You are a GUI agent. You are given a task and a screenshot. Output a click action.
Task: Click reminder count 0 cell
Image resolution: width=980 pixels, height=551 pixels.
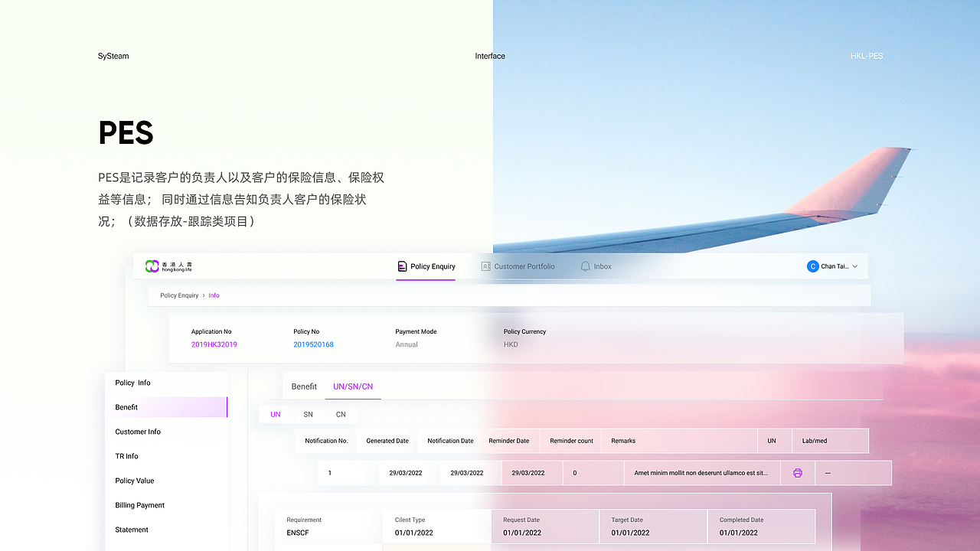tap(593, 473)
